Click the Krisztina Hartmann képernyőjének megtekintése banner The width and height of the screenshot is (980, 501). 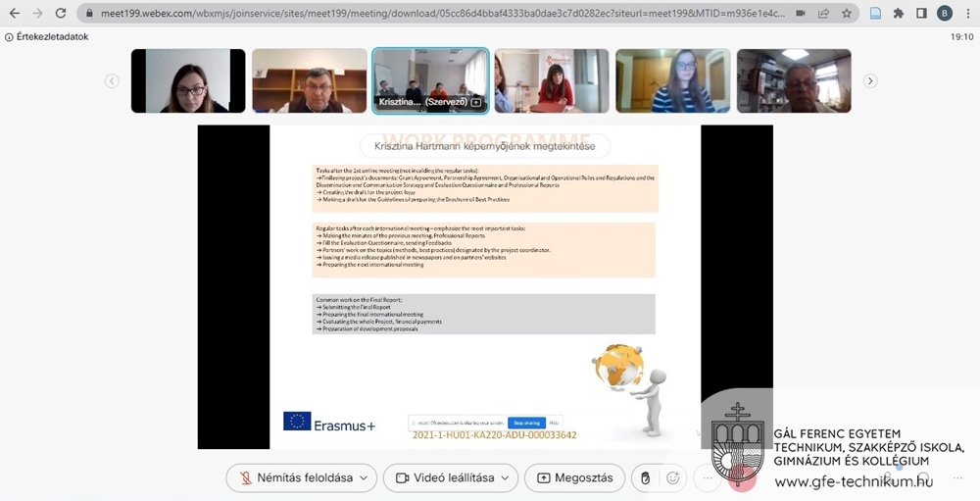(485, 146)
